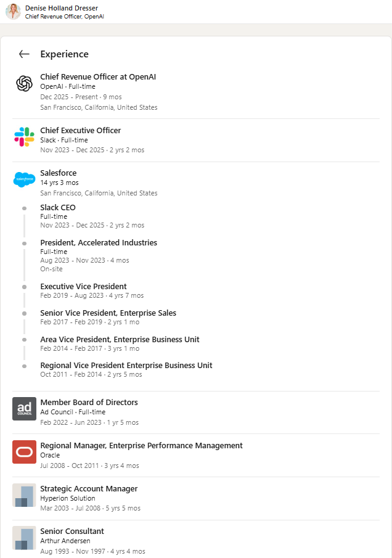The height and width of the screenshot is (558, 392).
Task: Click Senior Vice President, Enterprise Sales
Action: point(108,313)
